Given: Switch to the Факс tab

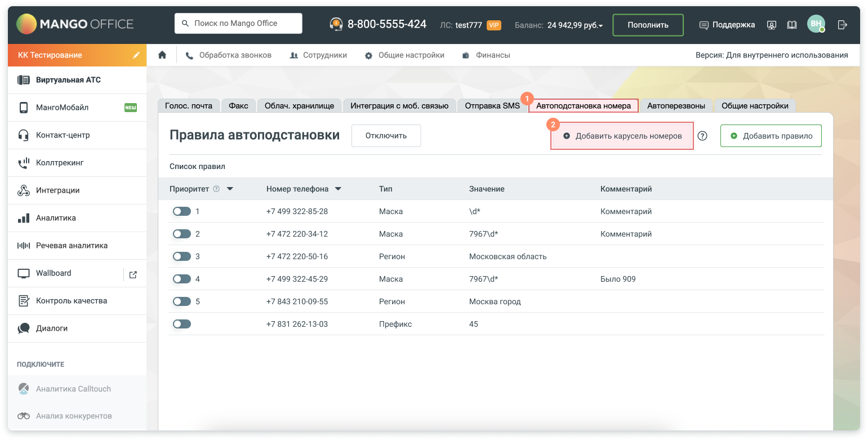Looking at the screenshot, I should coord(239,106).
